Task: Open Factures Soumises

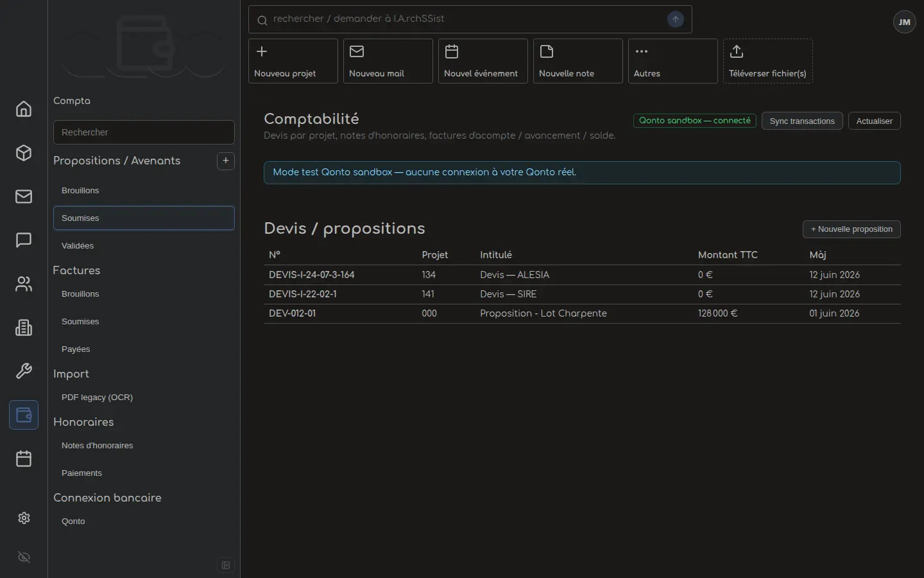Action: [x=144, y=322]
